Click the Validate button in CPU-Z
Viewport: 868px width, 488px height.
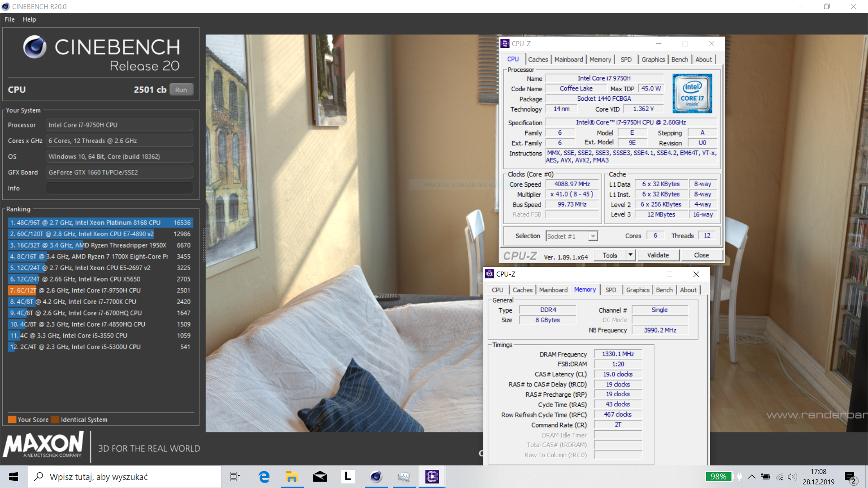point(658,255)
